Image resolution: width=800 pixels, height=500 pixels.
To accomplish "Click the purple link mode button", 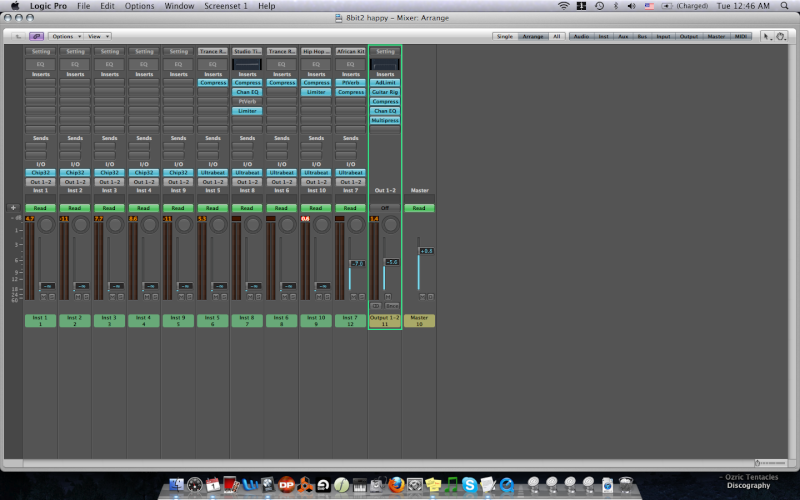I will (36, 36).
